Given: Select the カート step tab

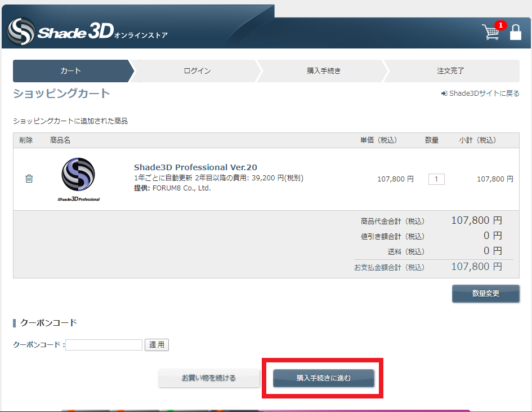Looking at the screenshot, I should (71, 71).
